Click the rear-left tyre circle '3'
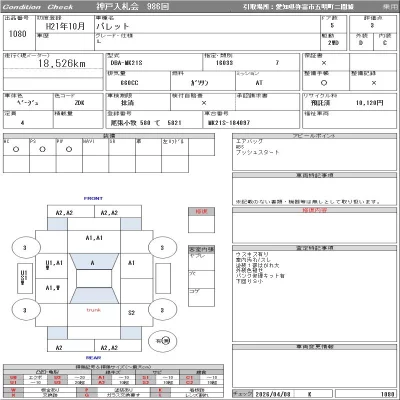Viewport: 400px width, 400px height. pyautogui.click(x=26, y=310)
